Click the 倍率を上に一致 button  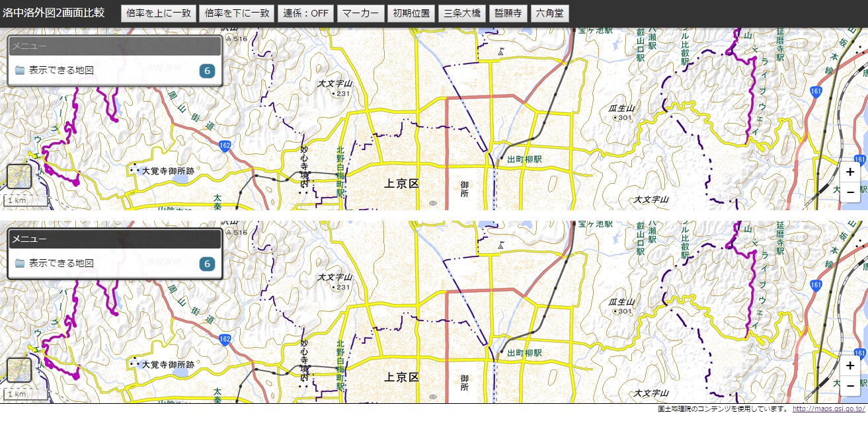click(159, 13)
